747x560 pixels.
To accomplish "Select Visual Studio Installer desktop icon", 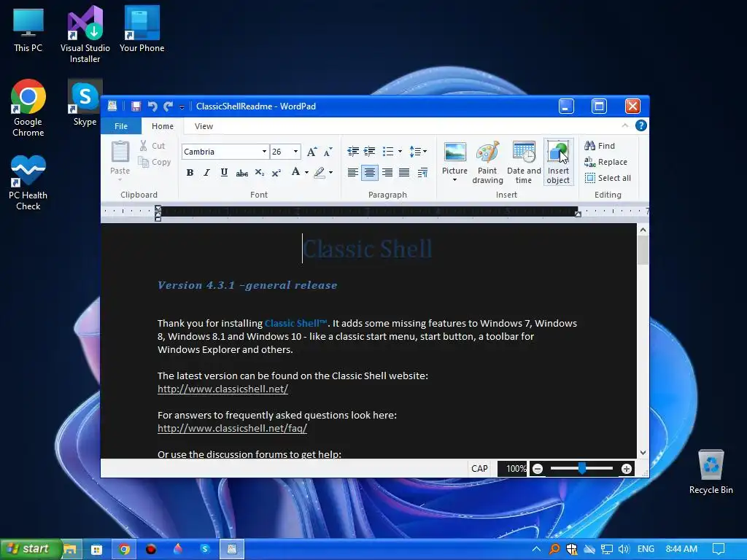I will 85,34.
